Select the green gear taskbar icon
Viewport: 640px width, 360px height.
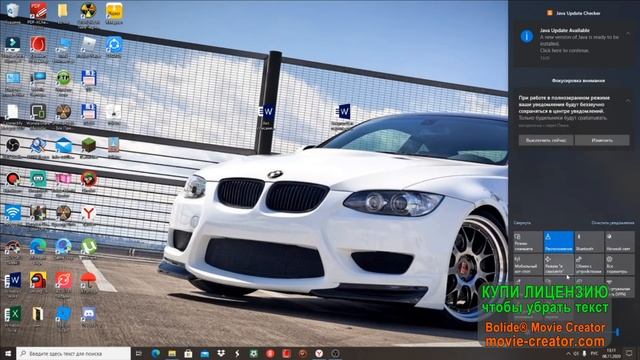[253, 353]
